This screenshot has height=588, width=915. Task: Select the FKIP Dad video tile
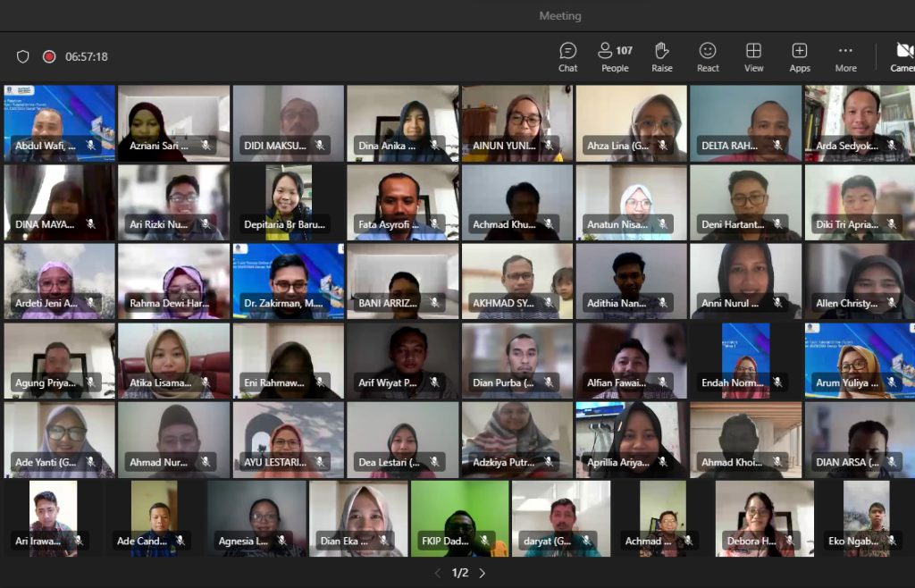click(x=459, y=518)
